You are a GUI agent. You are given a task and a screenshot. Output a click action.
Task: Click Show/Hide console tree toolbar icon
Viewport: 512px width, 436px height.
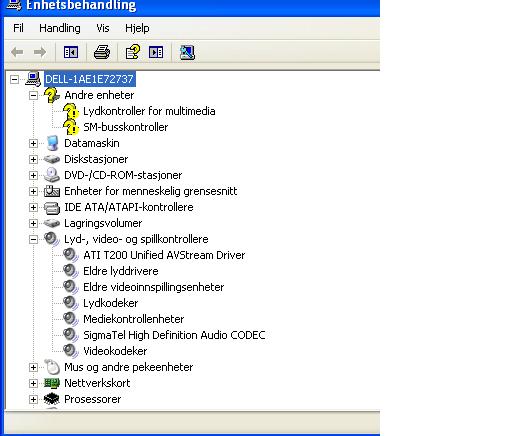pos(71,52)
